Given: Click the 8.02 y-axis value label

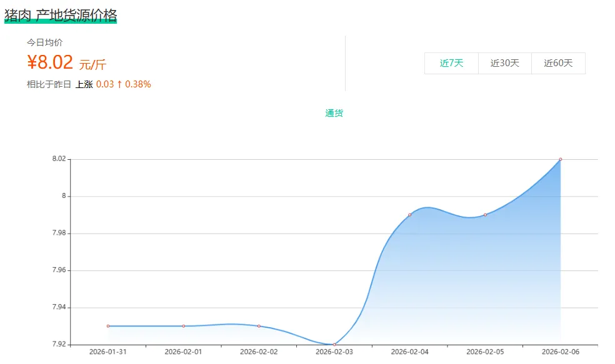Looking at the screenshot, I should pyautogui.click(x=59, y=159).
